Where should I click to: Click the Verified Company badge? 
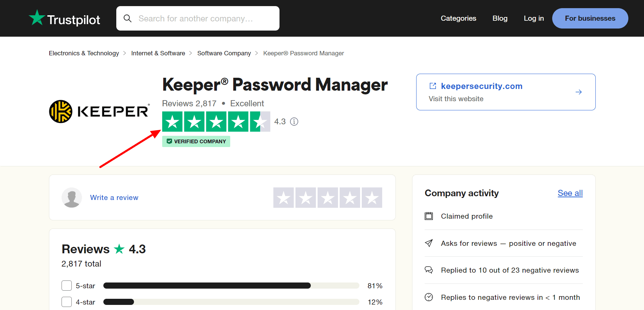pyautogui.click(x=196, y=141)
